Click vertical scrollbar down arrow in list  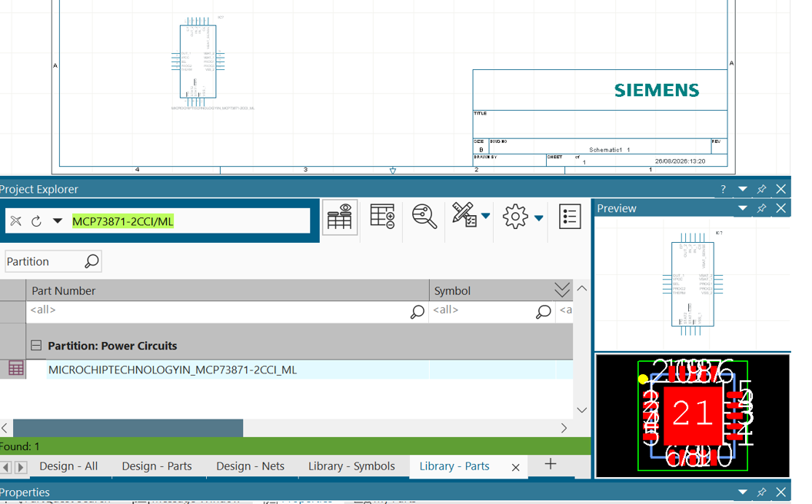[582, 409]
